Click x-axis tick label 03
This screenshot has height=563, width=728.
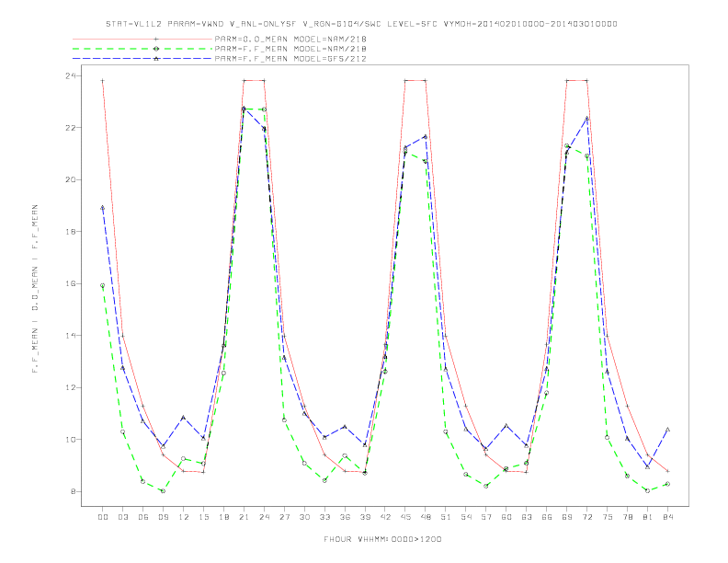[x=122, y=517]
